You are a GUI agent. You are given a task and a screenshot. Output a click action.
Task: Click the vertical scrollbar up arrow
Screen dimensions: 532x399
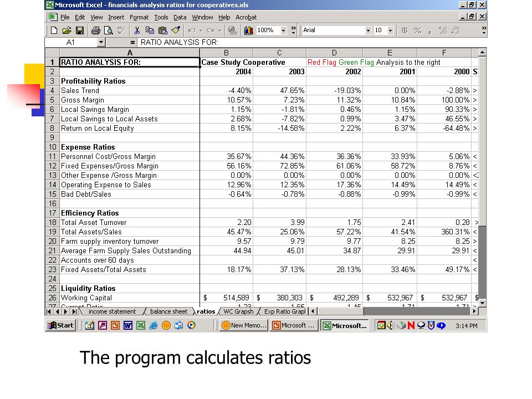coord(483,53)
